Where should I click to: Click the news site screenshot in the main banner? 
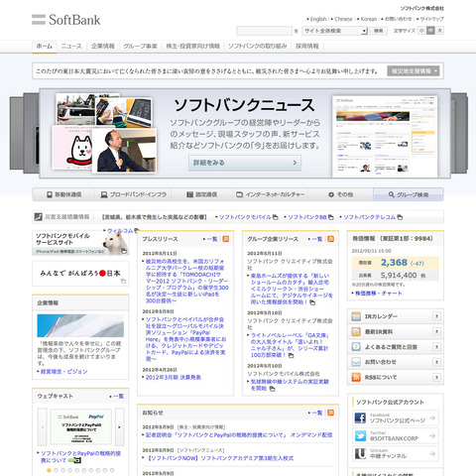tap(385, 136)
